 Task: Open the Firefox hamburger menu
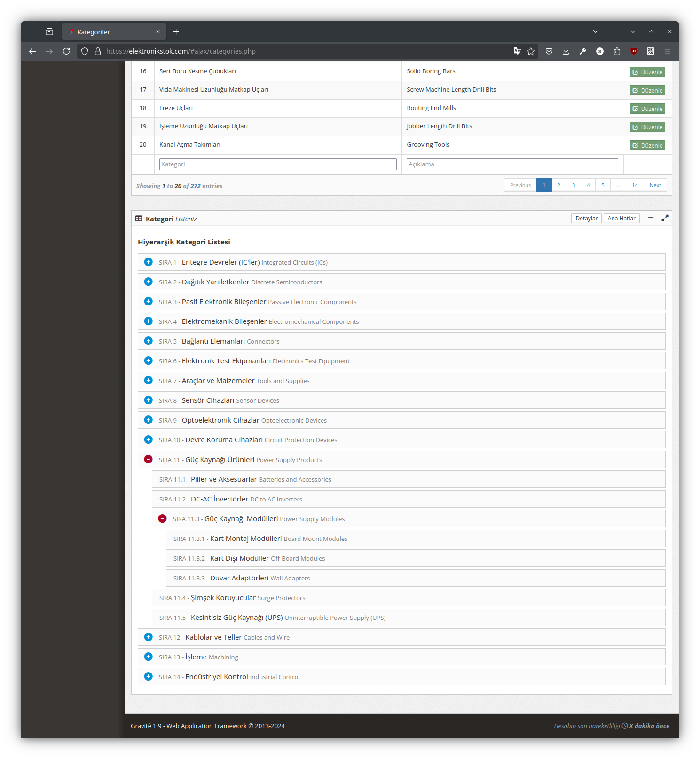pyautogui.click(x=668, y=51)
